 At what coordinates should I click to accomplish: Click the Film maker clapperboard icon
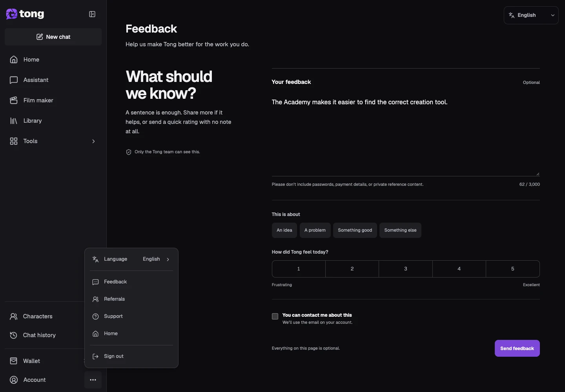(x=14, y=100)
